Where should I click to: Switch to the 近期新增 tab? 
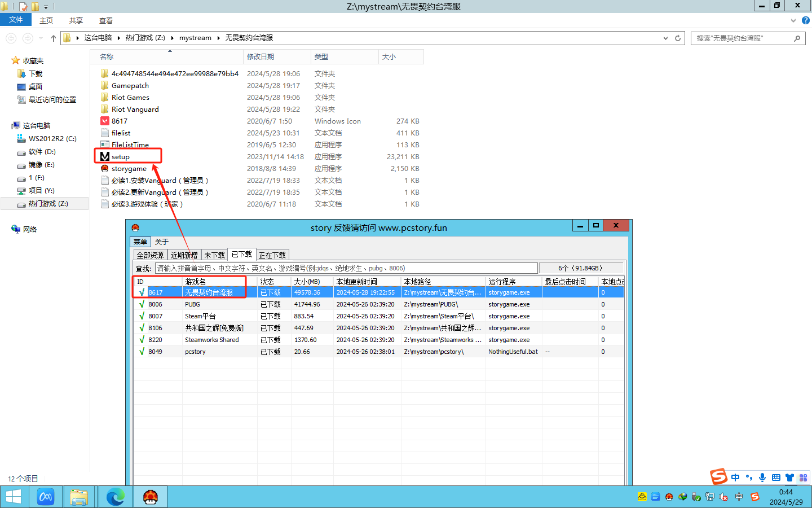click(184, 255)
